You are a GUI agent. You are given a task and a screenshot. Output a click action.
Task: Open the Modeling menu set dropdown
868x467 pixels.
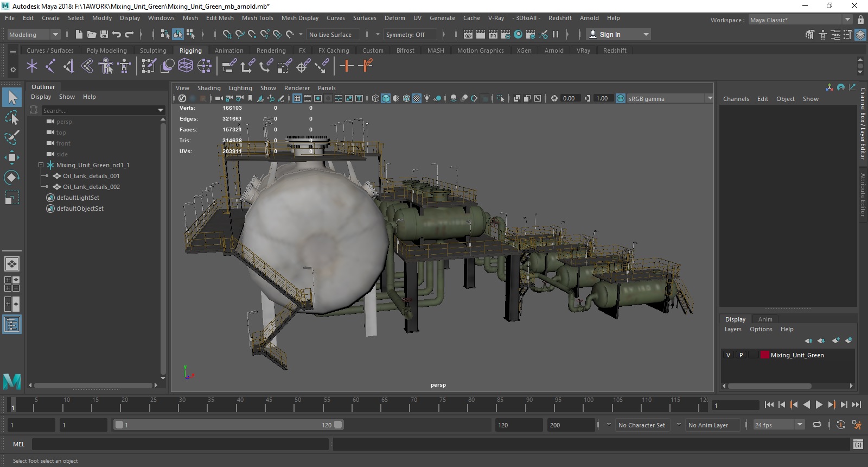pos(34,35)
